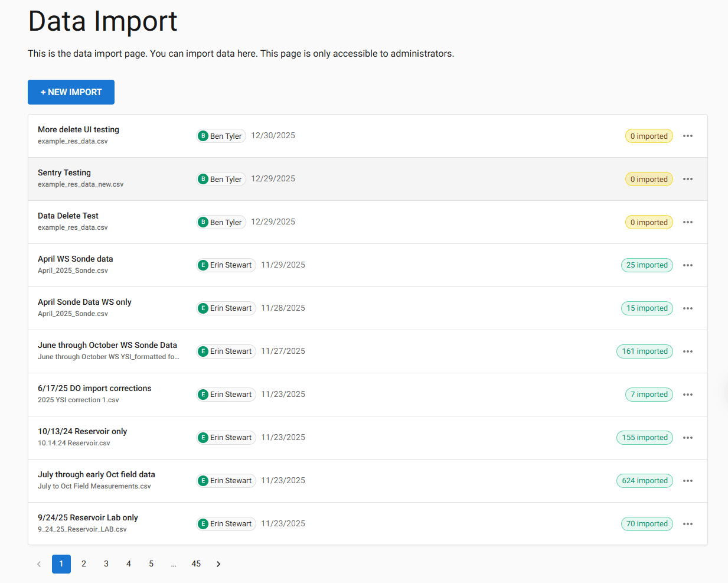Click the 7 imported badge
The image size is (728, 583).
649,395
